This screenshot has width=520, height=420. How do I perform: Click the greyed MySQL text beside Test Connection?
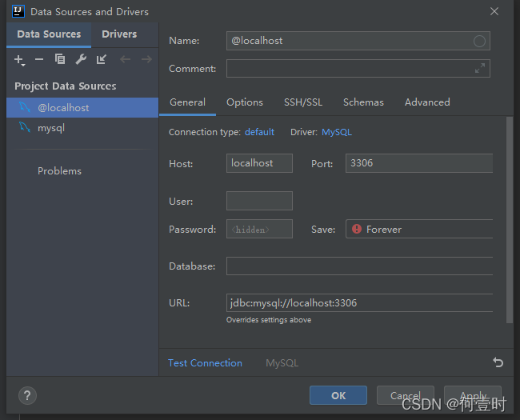(x=282, y=363)
